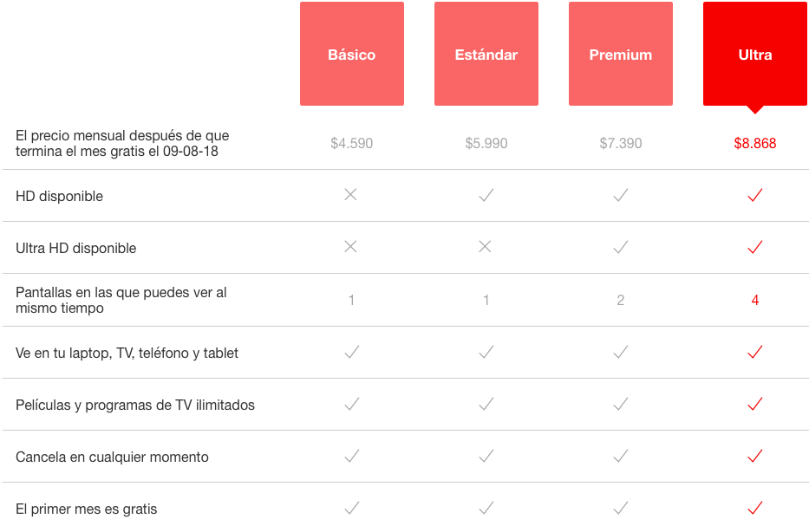Select the red Ultra plan box
Image resolution: width=809 pixels, height=532 pixels.
pyautogui.click(x=754, y=54)
